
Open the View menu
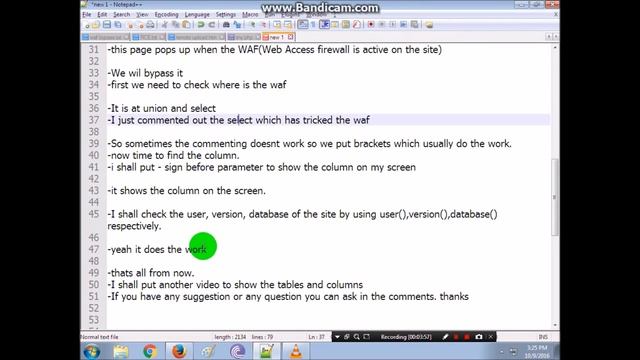pos(142,14)
